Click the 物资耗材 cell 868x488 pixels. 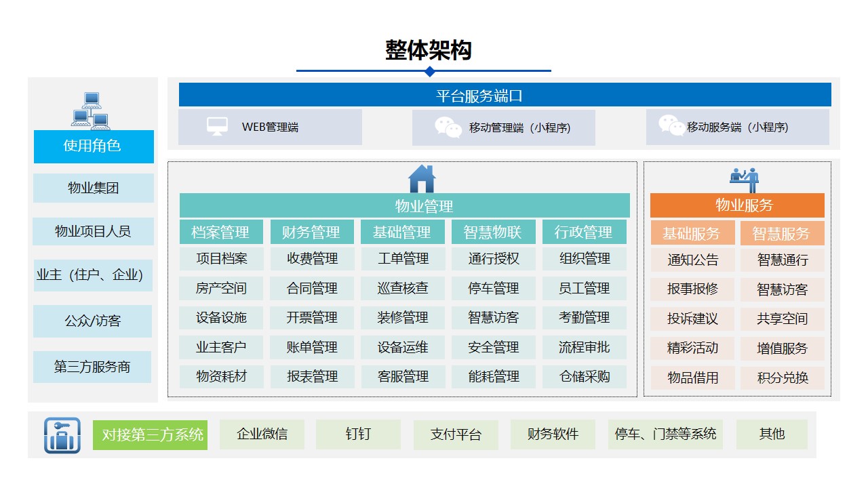coord(221,377)
